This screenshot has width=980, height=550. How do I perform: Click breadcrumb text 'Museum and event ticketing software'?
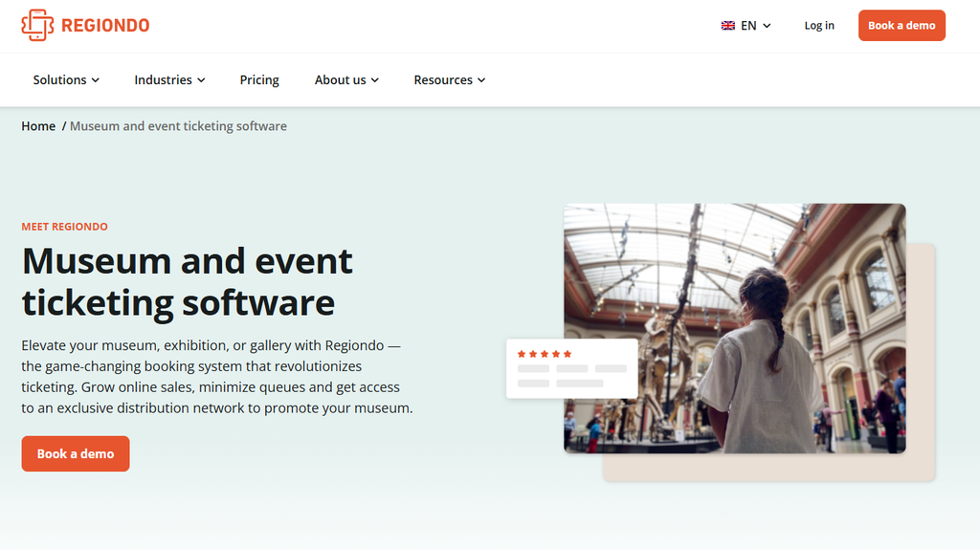click(178, 126)
